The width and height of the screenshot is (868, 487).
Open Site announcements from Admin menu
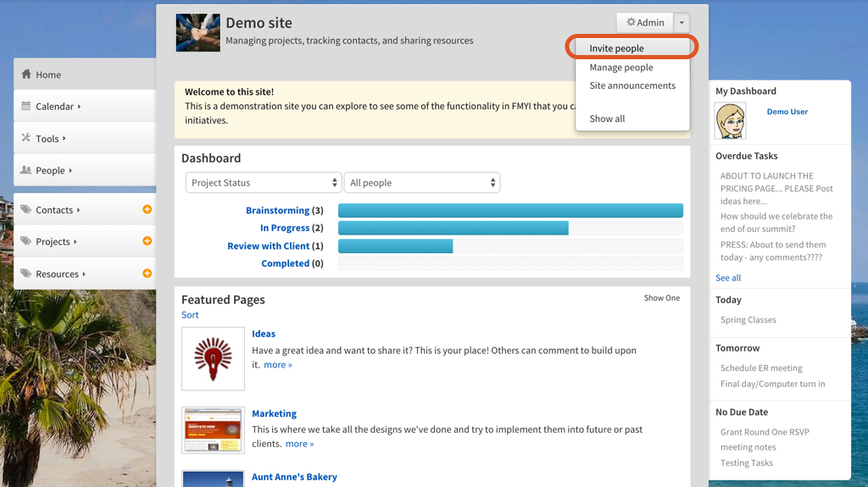(632, 86)
